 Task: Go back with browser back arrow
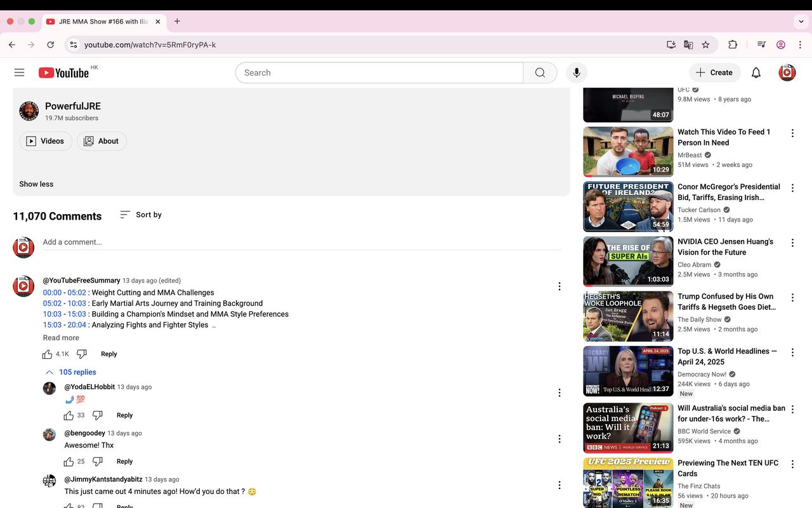click(x=12, y=44)
